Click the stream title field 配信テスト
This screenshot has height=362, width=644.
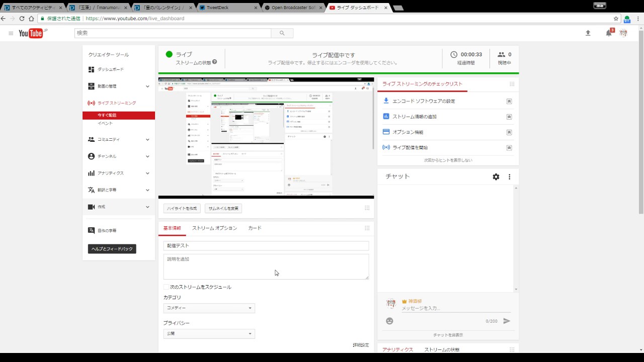(266, 246)
